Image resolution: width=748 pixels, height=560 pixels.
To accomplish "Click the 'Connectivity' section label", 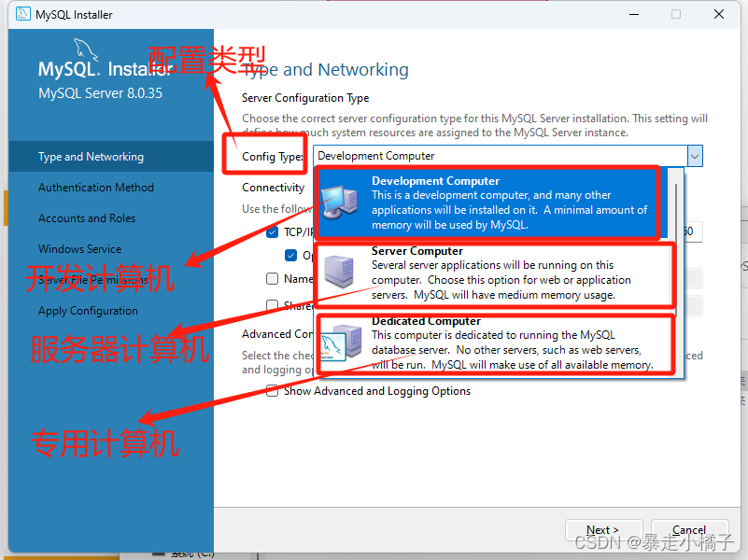I will tap(273, 188).
